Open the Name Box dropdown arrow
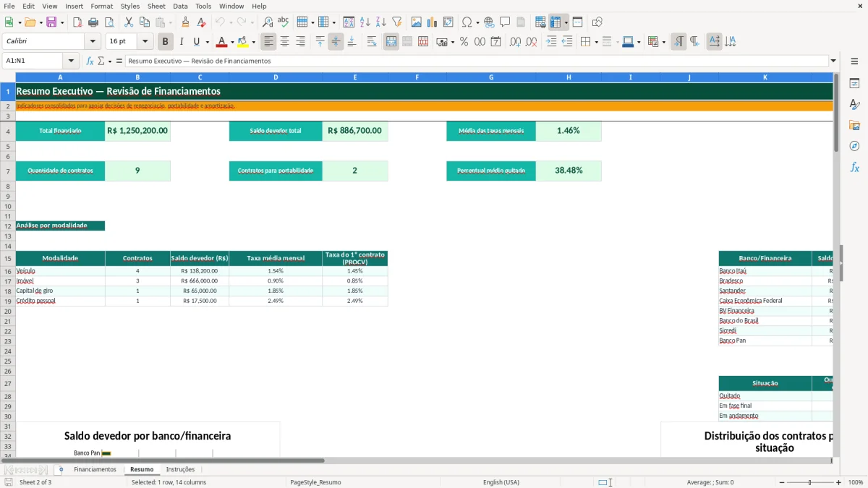The image size is (868, 488). (71, 61)
